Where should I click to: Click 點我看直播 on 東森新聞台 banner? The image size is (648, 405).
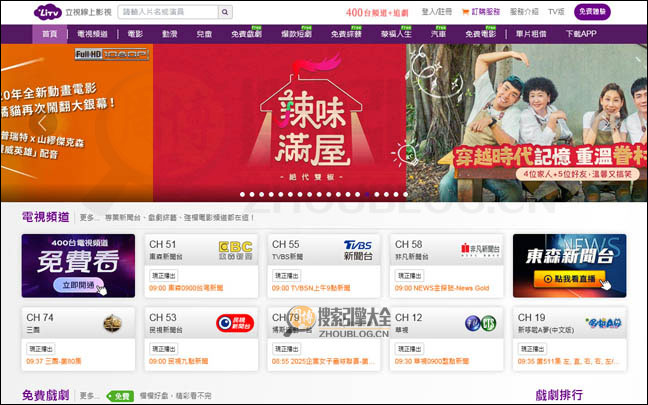click(x=569, y=279)
